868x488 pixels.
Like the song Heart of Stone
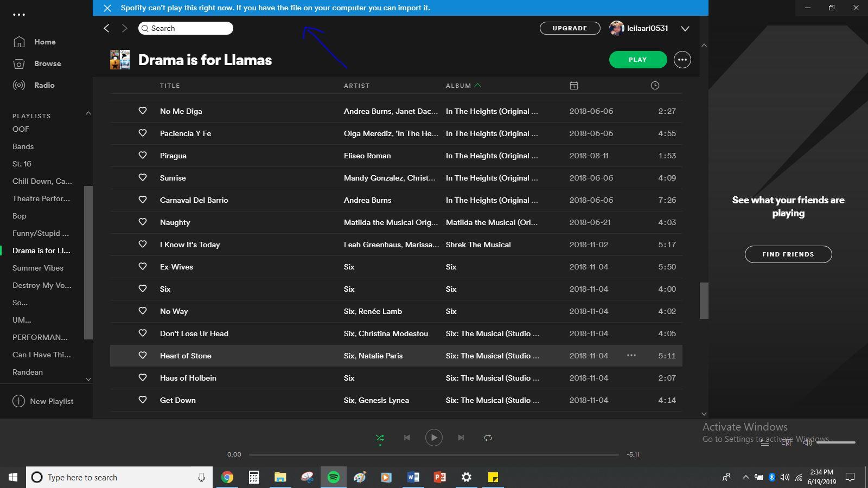click(143, 355)
